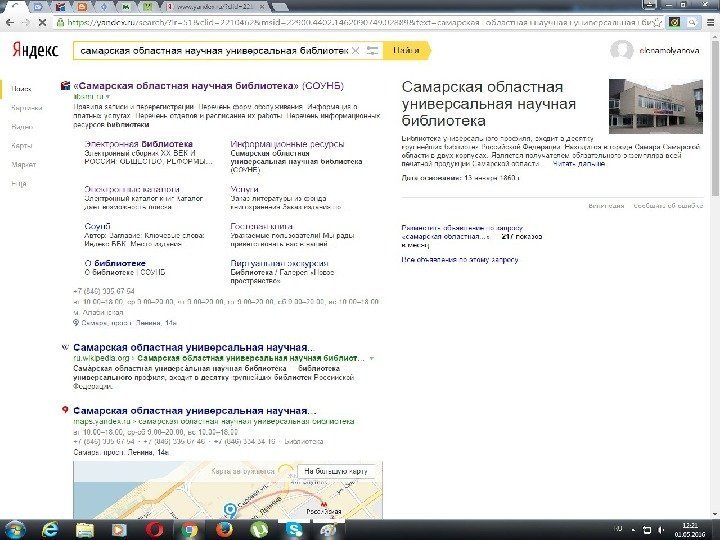Click the red map pin favicon
The height and width of the screenshot is (540, 720).
[x=65, y=410]
